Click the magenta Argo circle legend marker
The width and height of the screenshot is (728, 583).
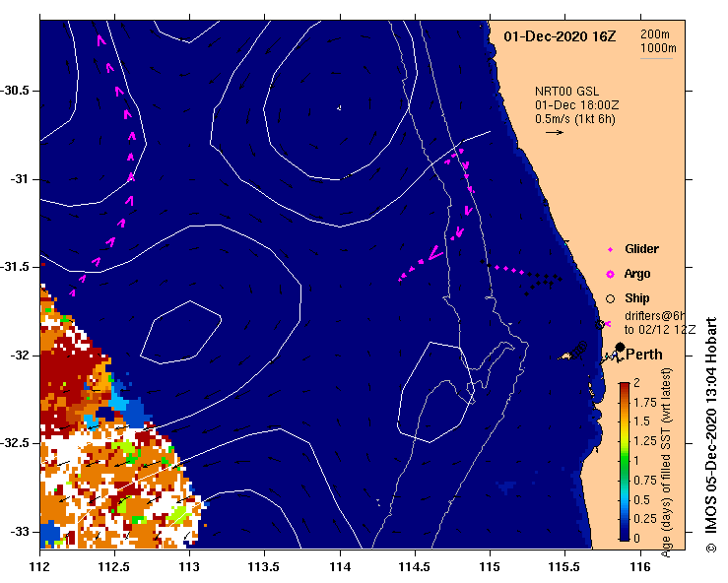pos(610,275)
